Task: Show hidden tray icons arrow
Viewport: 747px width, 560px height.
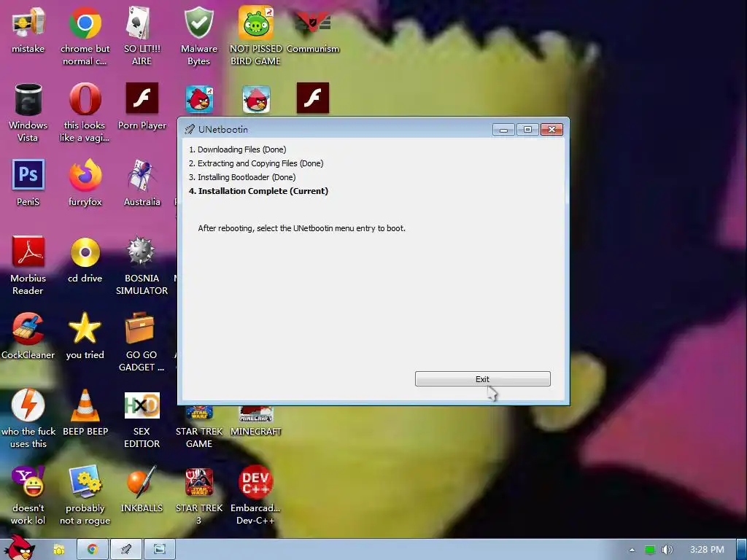Action: click(x=632, y=550)
